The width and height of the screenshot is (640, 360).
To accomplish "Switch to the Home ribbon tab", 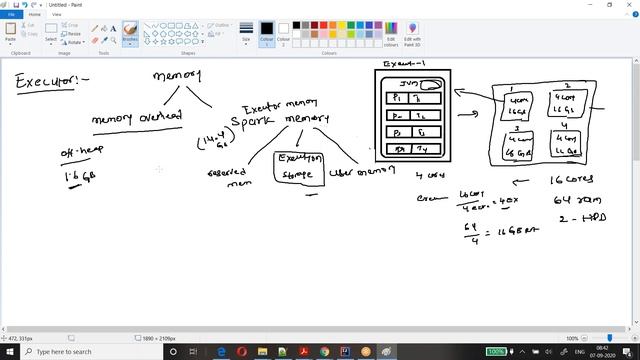I will click(35, 14).
